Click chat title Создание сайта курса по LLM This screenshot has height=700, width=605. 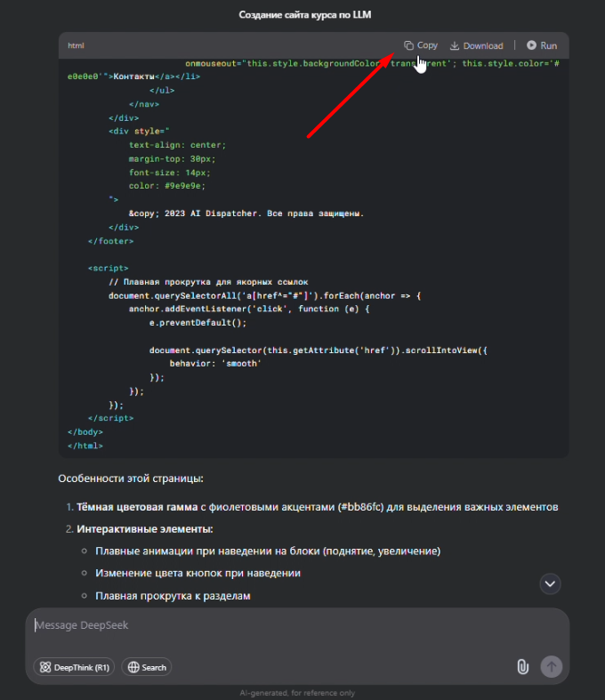point(305,15)
